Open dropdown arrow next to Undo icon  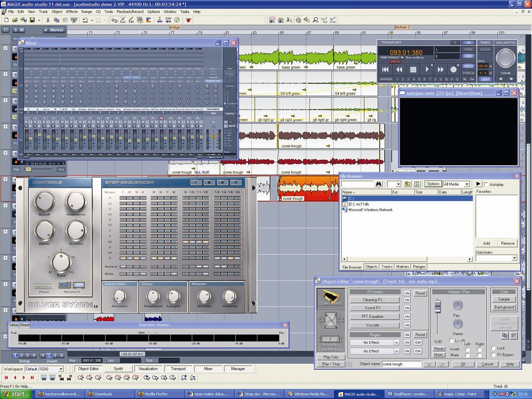pyautogui.click(x=91, y=20)
